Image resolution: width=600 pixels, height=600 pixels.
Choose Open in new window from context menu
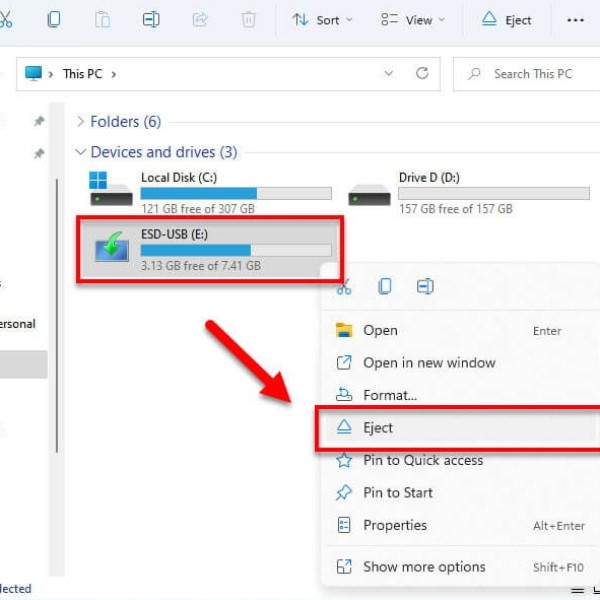click(461, 363)
